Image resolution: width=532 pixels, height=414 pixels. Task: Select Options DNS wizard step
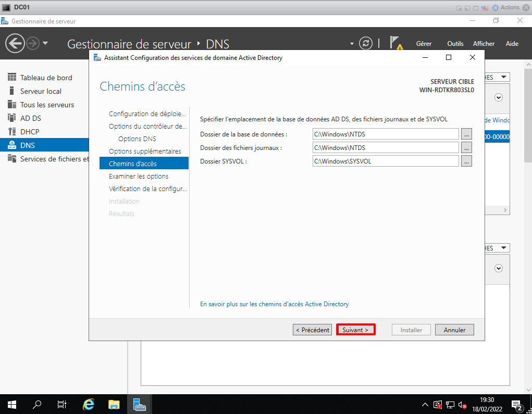137,139
